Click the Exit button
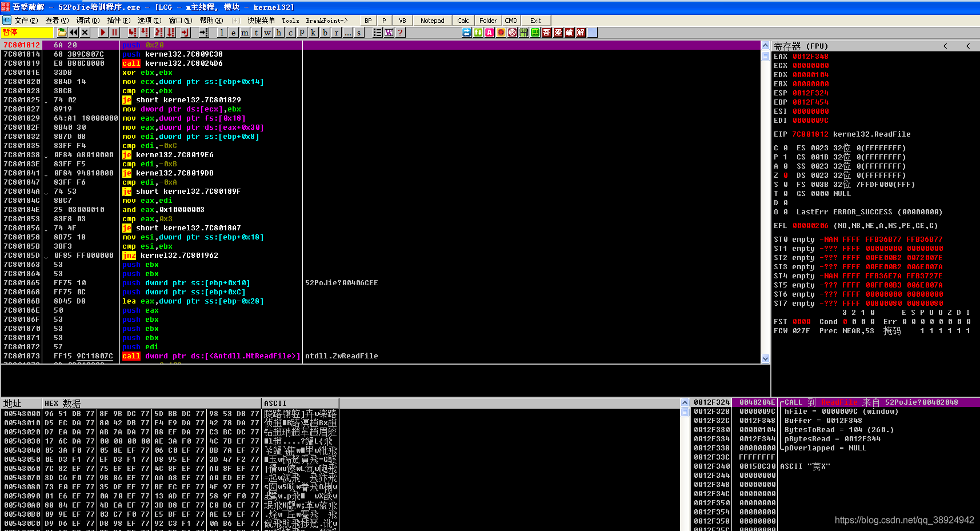 535,21
